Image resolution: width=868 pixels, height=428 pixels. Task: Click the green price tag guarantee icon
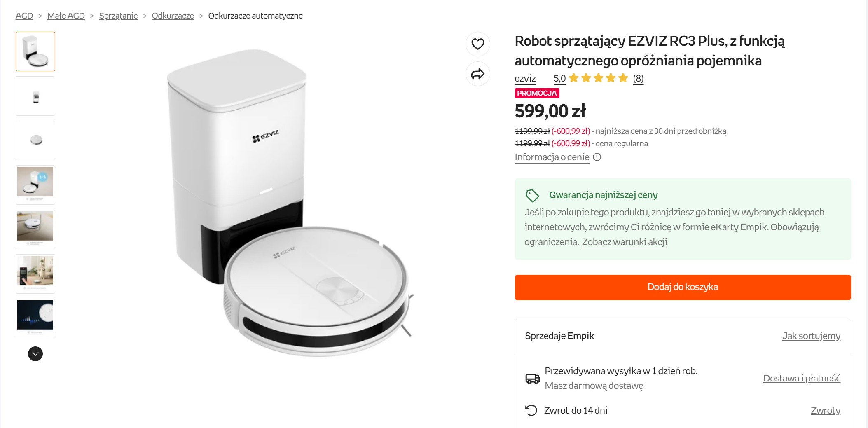coord(532,195)
